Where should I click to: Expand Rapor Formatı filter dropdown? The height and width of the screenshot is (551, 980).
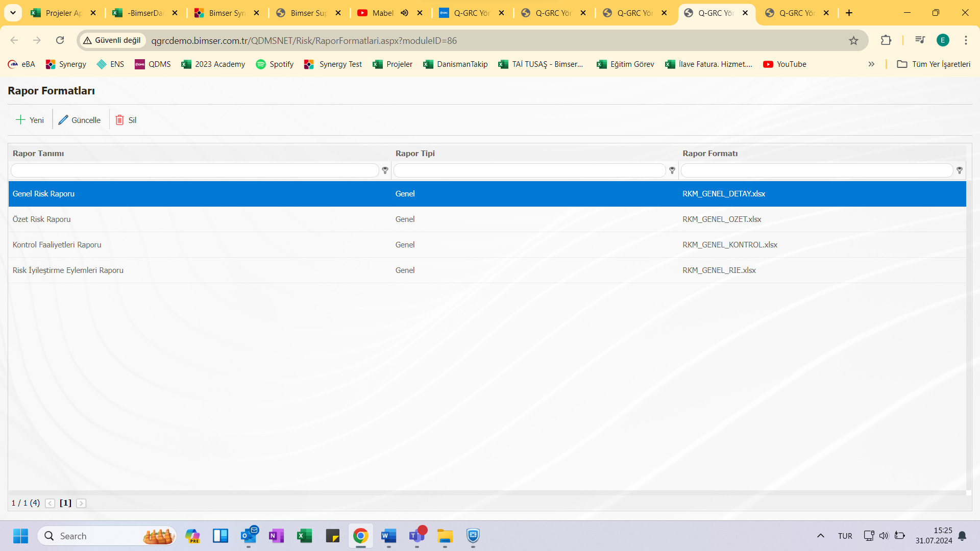[x=959, y=170]
